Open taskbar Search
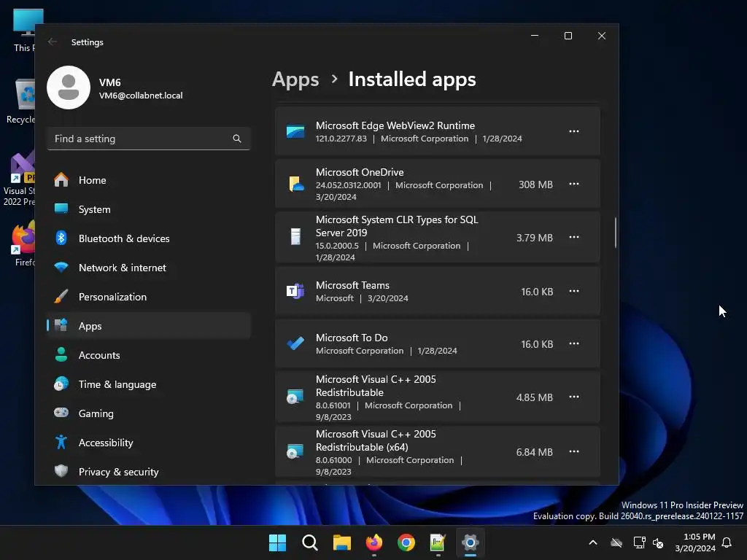This screenshot has width=747, height=560. pos(309,542)
